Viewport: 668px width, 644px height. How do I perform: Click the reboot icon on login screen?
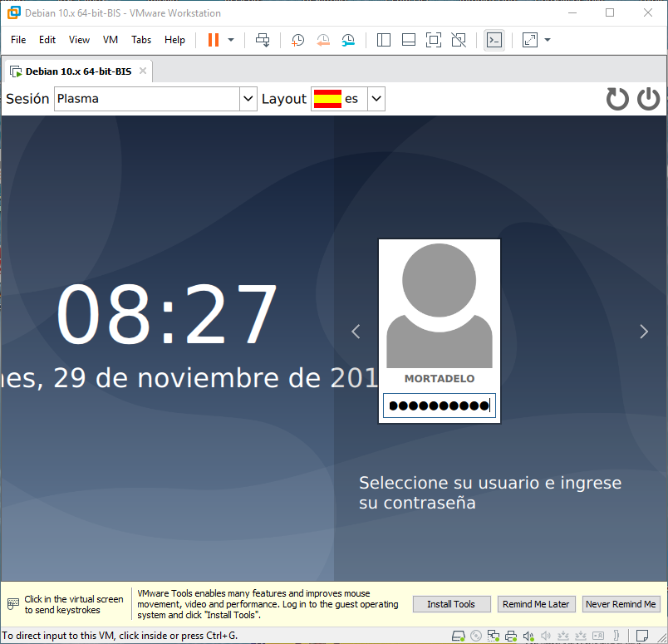(x=617, y=99)
